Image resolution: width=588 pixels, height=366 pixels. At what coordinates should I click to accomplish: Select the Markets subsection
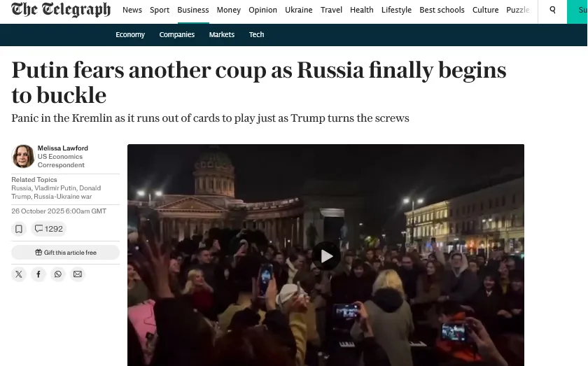[222, 34]
